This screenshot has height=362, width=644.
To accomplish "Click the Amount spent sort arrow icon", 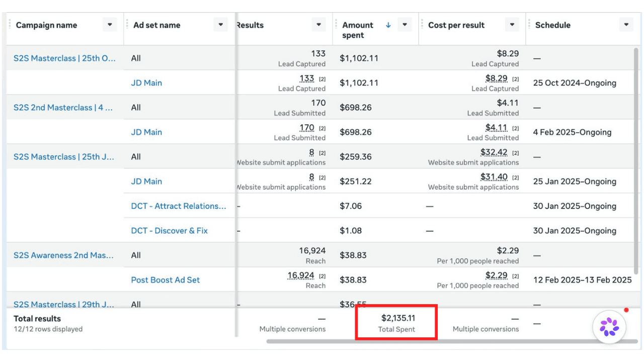I will pyautogui.click(x=388, y=25).
